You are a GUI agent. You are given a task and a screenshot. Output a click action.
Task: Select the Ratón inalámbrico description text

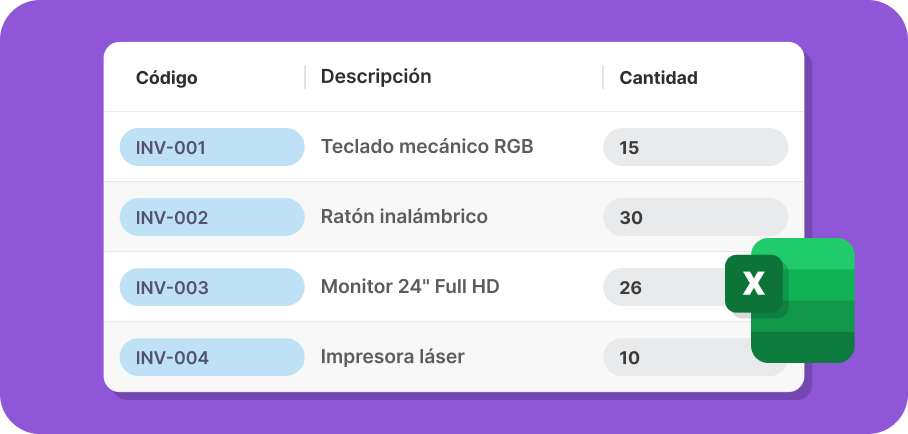pyautogui.click(x=404, y=217)
